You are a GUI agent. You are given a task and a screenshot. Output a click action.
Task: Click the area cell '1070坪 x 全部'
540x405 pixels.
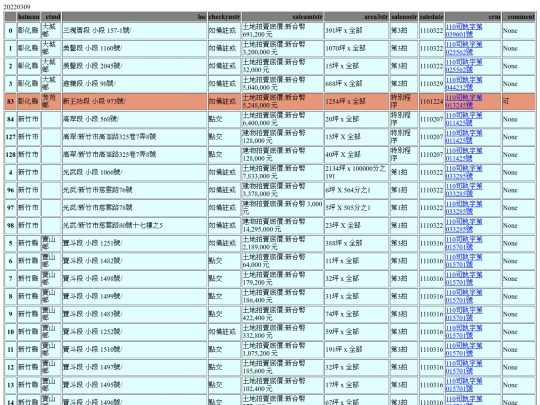356,48
